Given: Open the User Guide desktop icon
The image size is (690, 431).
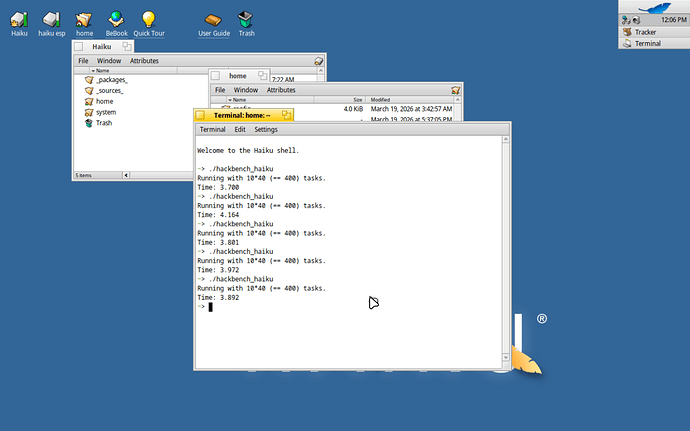Looking at the screenshot, I should [213, 19].
